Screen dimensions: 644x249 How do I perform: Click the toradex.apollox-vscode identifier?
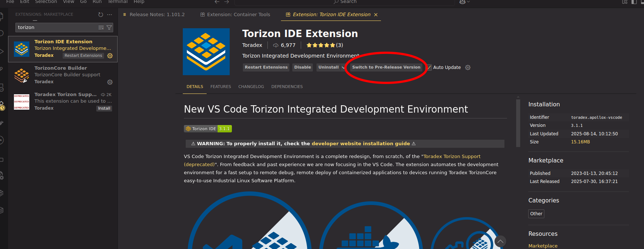pos(596,118)
